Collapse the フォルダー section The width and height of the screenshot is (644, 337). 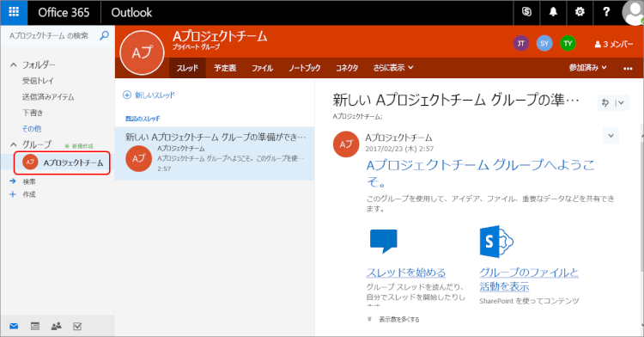point(14,65)
